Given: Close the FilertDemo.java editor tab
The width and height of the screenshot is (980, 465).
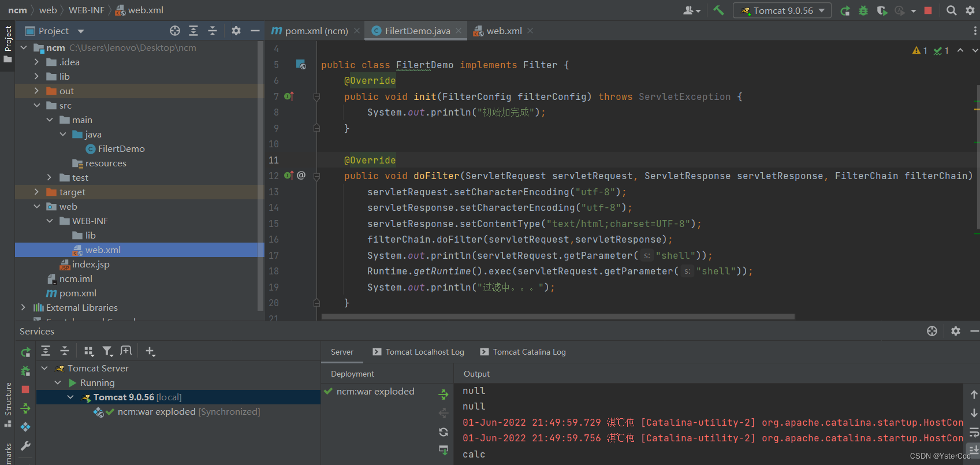Looking at the screenshot, I should (x=459, y=31).
